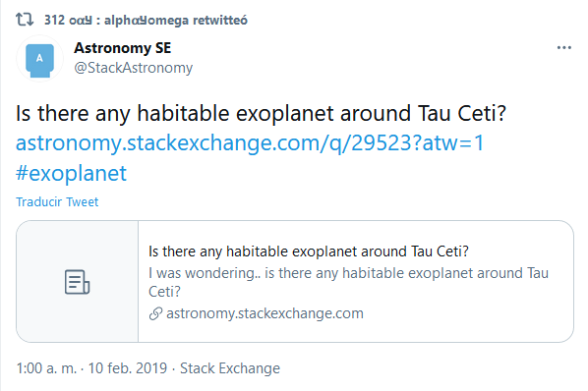Open the tweet timestamp 1:00 a. m.
This screenshot has width=588, height=391.
(46, 368)
